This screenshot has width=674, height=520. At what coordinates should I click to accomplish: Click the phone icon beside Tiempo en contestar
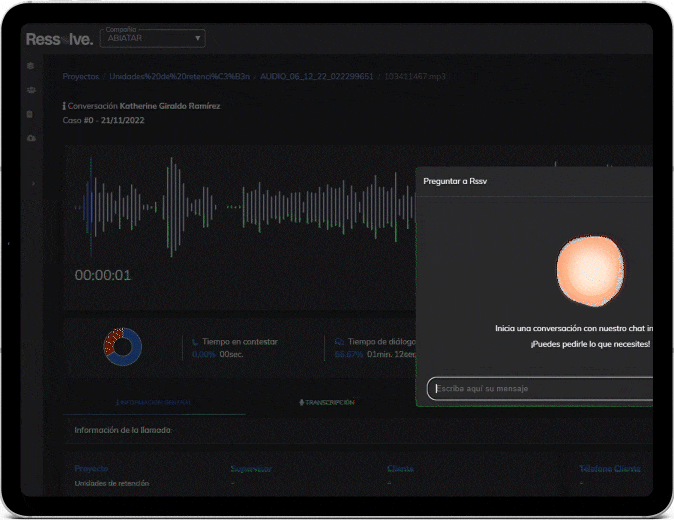(x=195, y=341)
